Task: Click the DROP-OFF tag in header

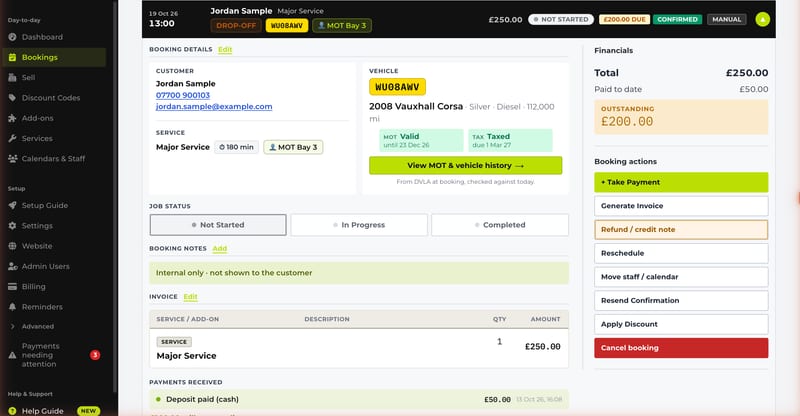Action: (x=236, y=26)
